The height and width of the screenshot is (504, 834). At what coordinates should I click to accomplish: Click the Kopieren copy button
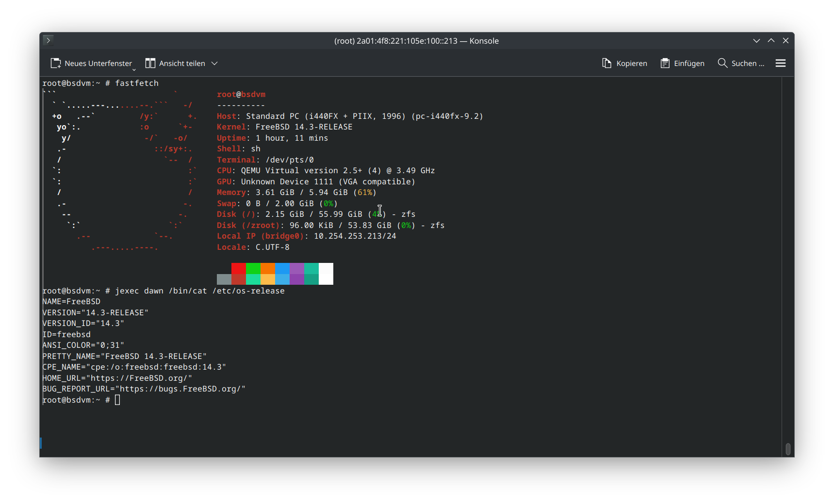(624, 64)
